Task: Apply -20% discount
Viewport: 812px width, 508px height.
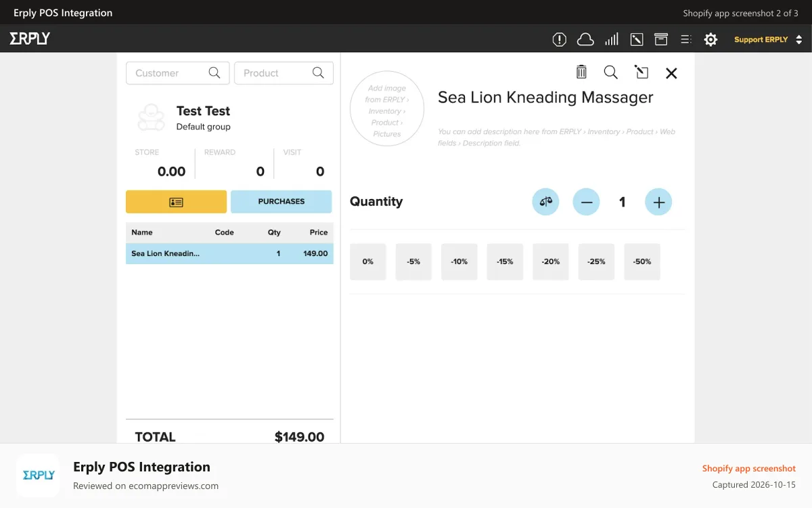Action: tap(551, 261)
